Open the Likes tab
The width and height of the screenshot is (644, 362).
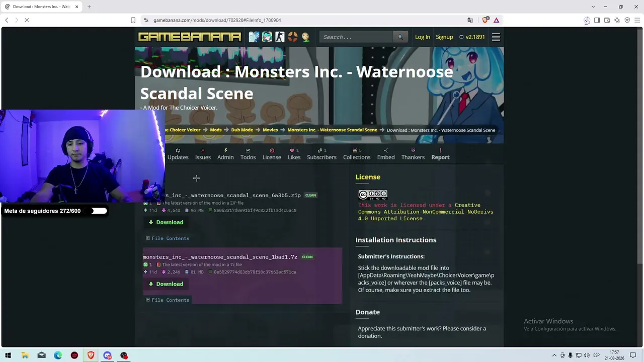294,154
